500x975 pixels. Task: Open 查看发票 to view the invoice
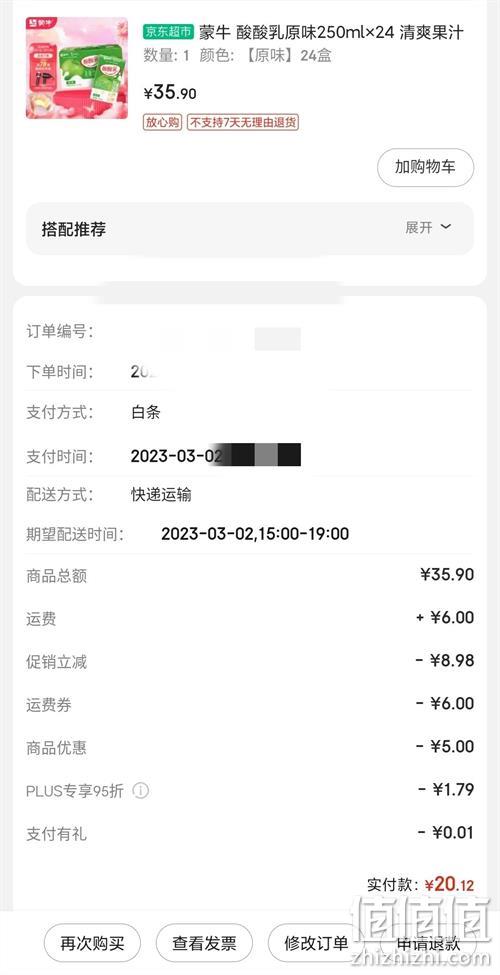[204, 943]
